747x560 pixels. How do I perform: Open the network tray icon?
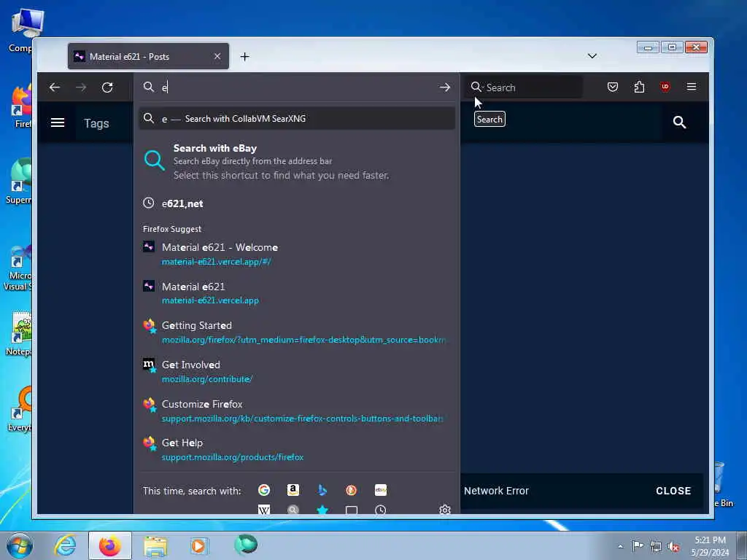pyautogui.click(x=656, y=546)
